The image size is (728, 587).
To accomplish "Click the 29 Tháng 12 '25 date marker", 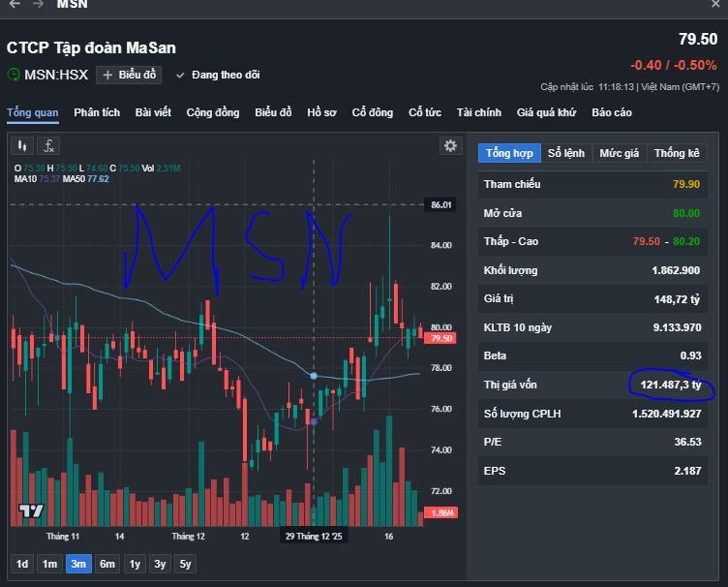I will [314, 536].
